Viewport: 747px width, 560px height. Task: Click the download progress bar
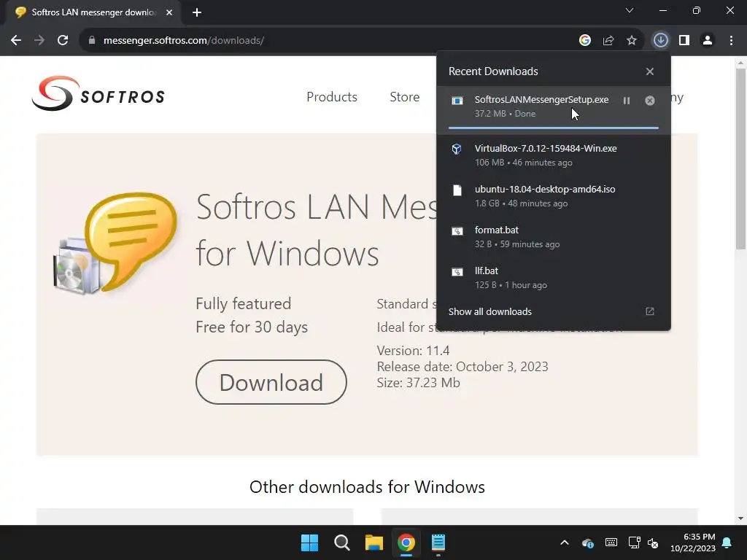554,128
